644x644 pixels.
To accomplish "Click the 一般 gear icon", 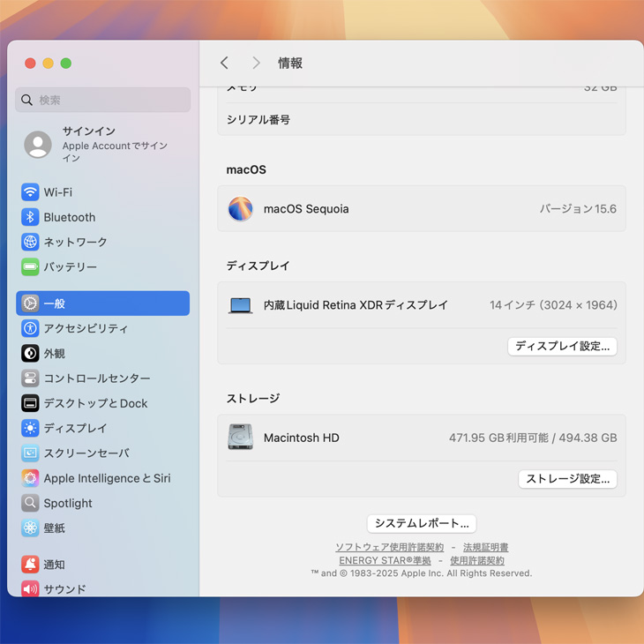I will coord(30,303).
